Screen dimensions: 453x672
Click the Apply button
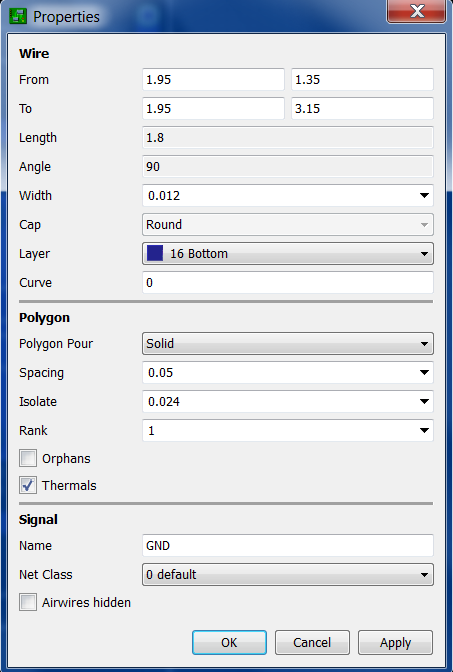tap(395, 642)
